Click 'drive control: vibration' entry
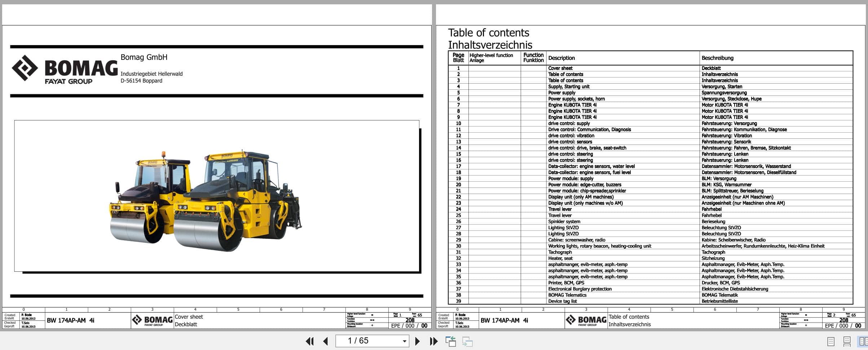 571,136
